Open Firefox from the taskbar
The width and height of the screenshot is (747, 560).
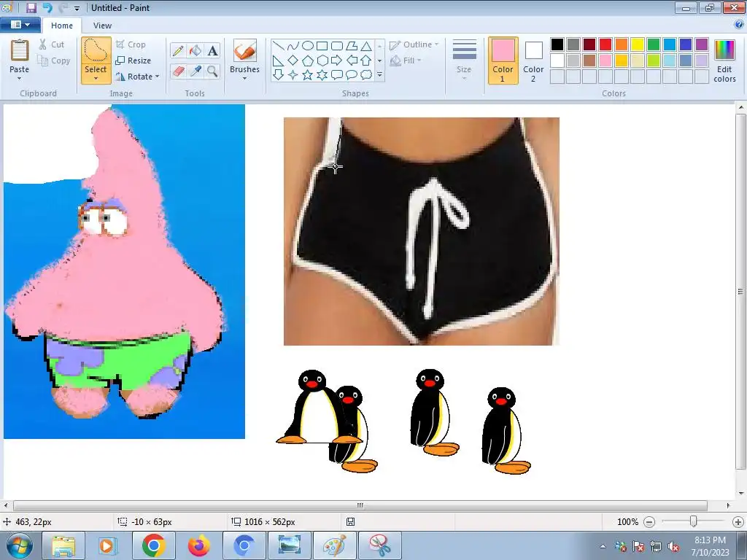pyautogui.click(x=198, y=545)
